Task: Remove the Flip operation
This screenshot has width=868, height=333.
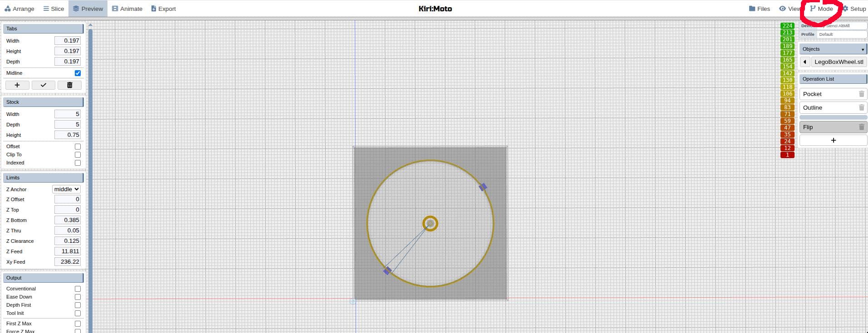Action: tap(861, 127)
